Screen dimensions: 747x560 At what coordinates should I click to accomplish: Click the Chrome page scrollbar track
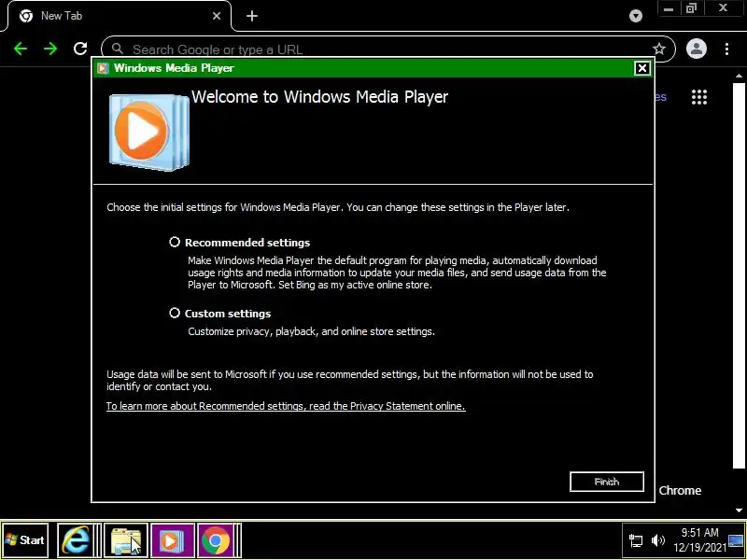click(739, 276)
